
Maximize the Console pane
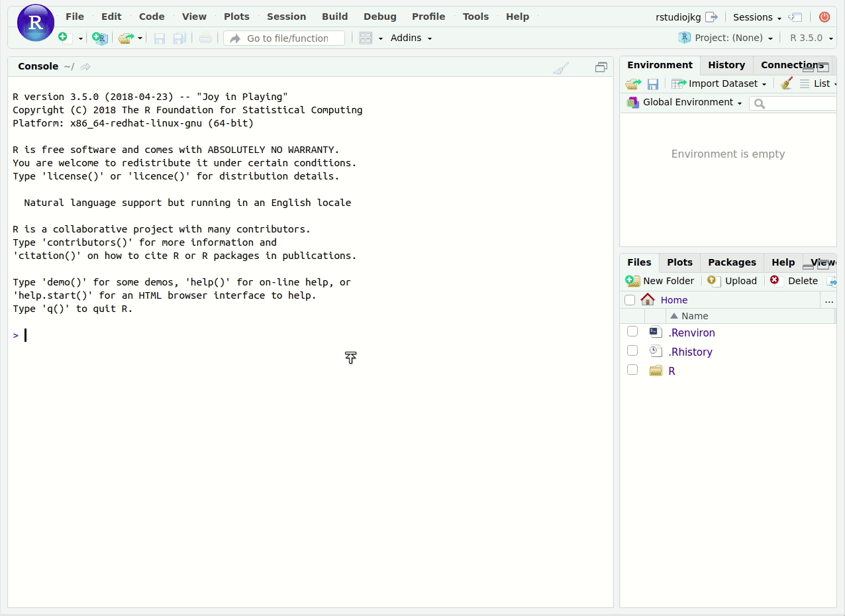click(601, 67)
